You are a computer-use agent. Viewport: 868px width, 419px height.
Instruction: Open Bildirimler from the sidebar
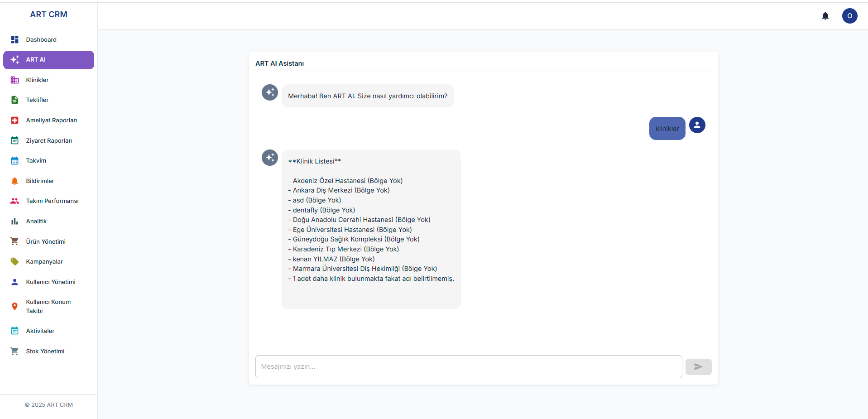click(40, 181)
